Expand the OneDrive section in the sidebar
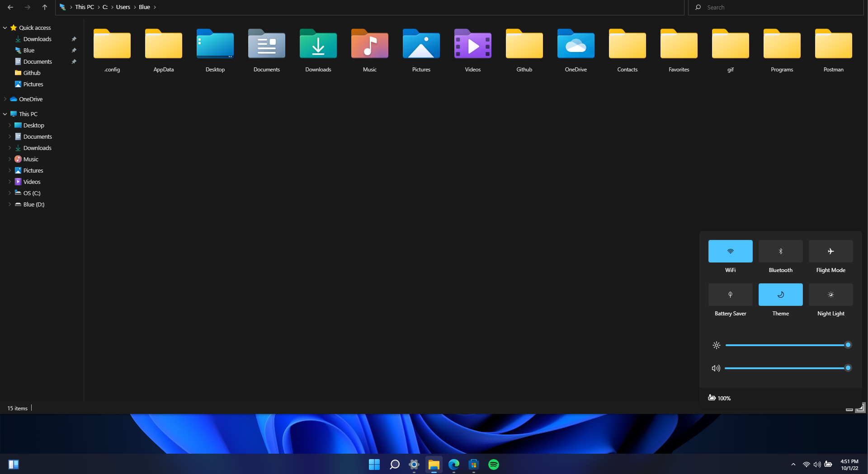Viewport: 868px width, 474px height. pyautogui.click(x=5, y=99)
